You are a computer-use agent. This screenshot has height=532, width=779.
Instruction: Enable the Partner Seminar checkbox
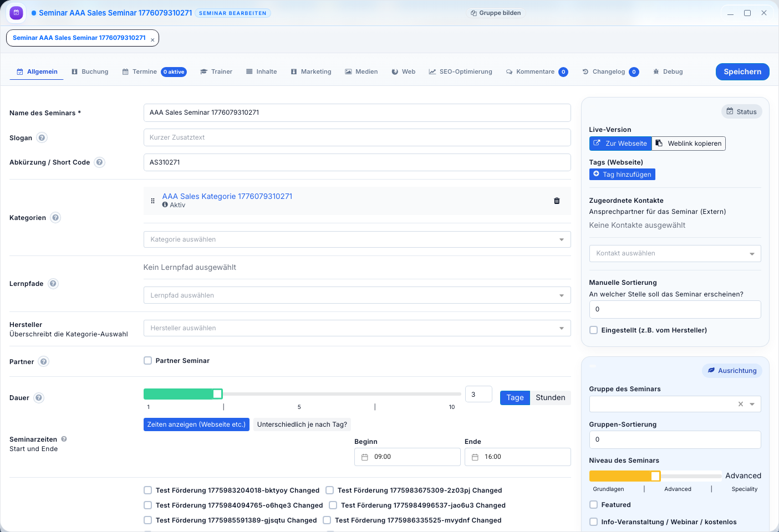pyautogui.click(x=148, y=361)
